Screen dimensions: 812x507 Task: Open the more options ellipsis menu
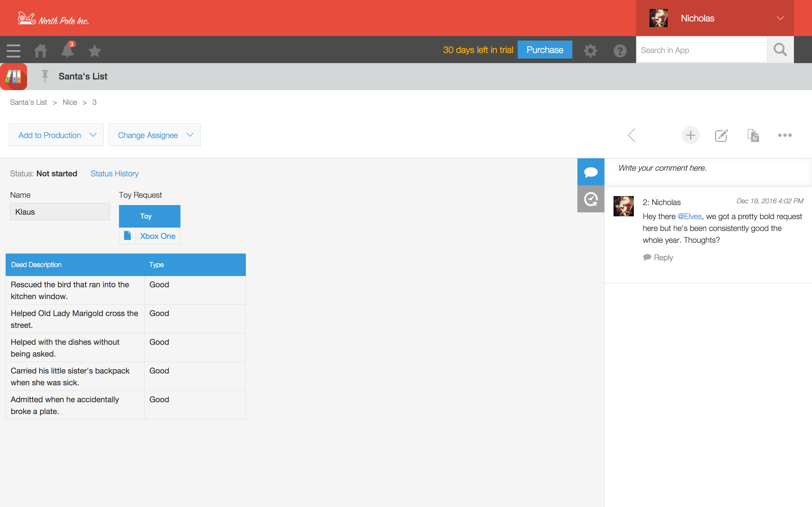point(784,135)
